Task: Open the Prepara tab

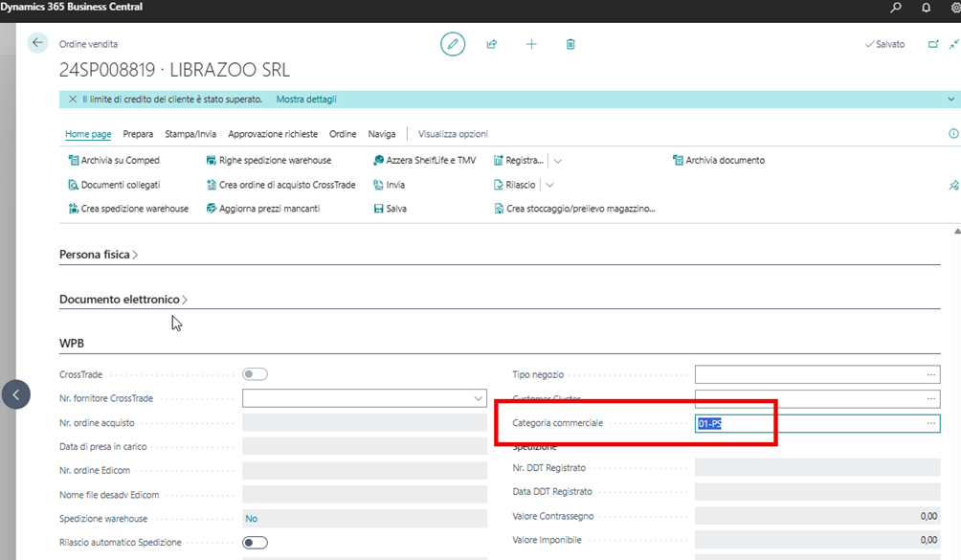Action: coord(138,134)
